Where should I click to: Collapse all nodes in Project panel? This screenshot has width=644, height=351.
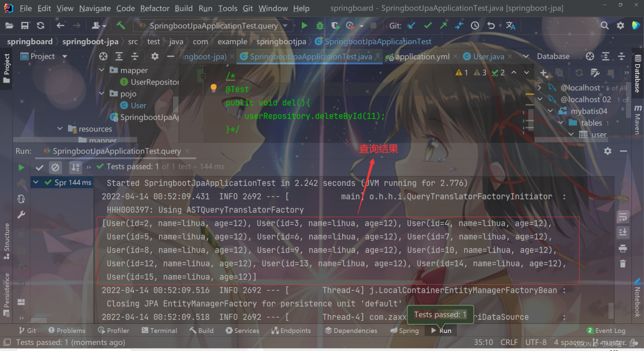pyautogui.click(x=134, y=56)
